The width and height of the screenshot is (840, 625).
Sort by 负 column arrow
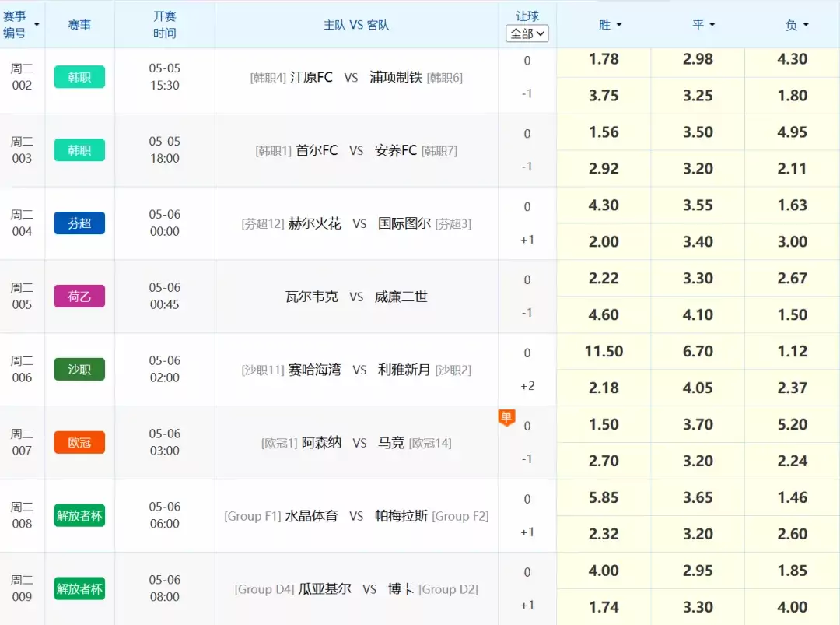[806, 25]
